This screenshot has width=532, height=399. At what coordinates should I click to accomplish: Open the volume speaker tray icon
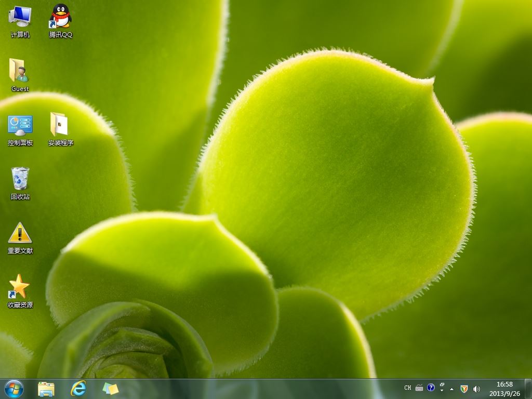click(476, 389)
